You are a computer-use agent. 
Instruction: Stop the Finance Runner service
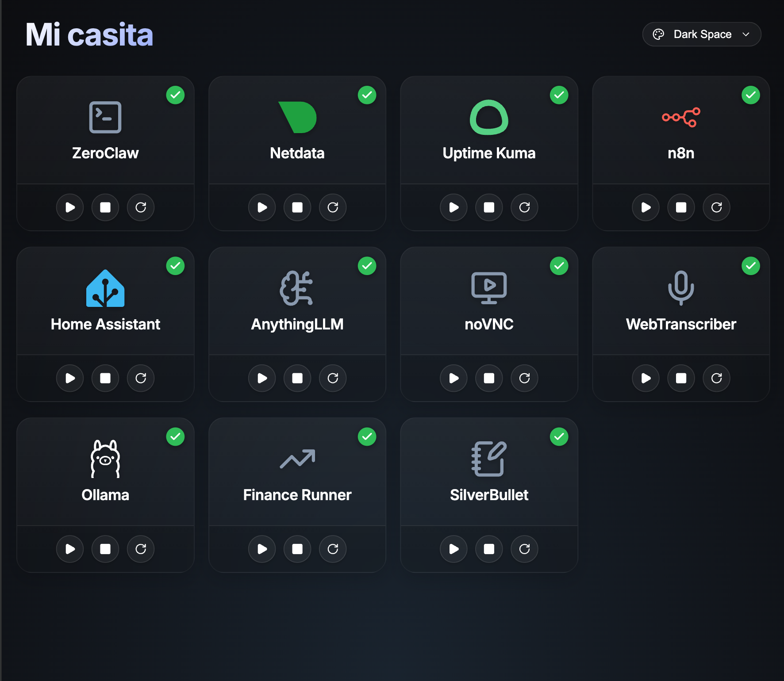(x=297, y=549)
